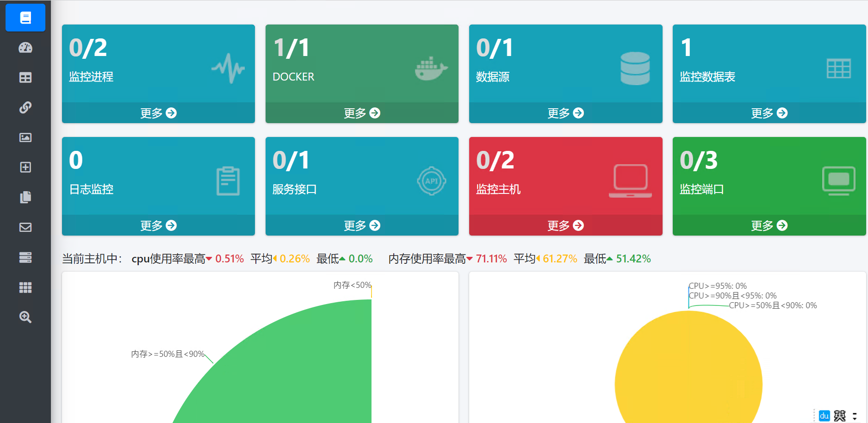The image size is (868, 423).
Task: Click the Docker whale icon on the DOCKER card
Action: tap(431, 68)
